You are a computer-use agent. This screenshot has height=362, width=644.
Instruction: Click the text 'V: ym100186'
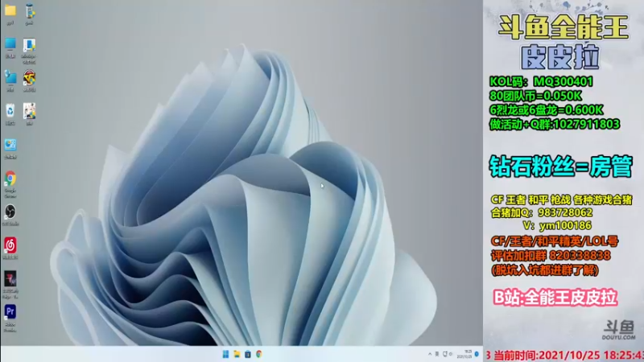coord(557,225)
